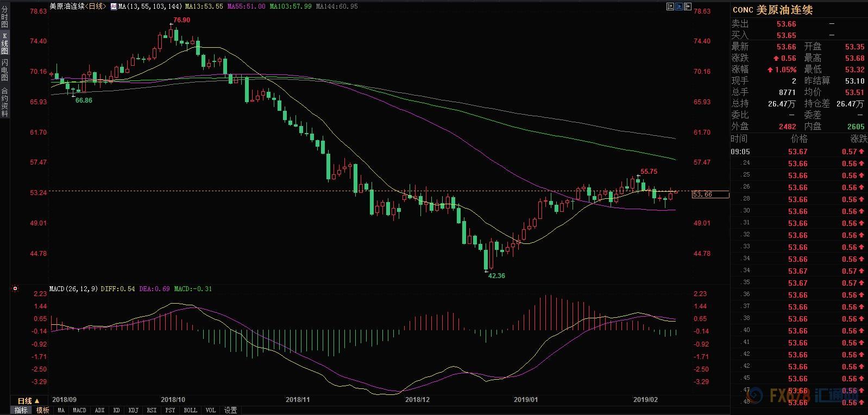Click the MACD panel red circle icon

coord(15,289)
